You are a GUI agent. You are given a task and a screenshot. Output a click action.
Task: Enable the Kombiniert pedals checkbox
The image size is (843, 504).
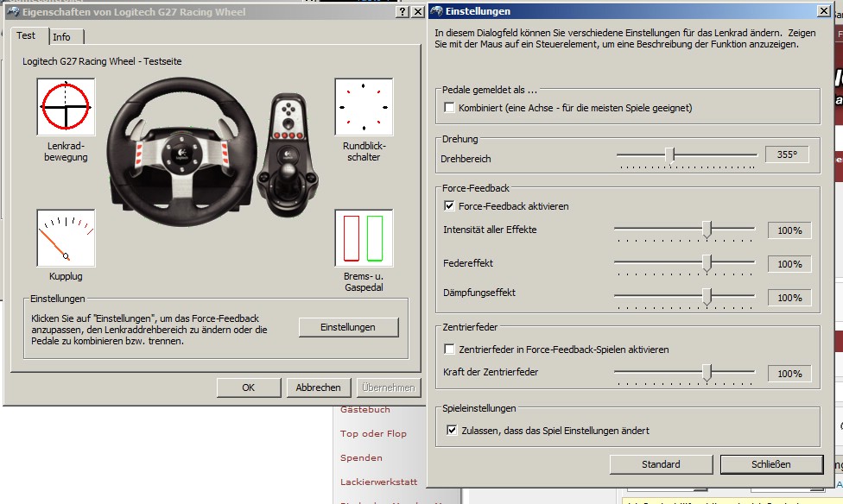click(449, 108)
